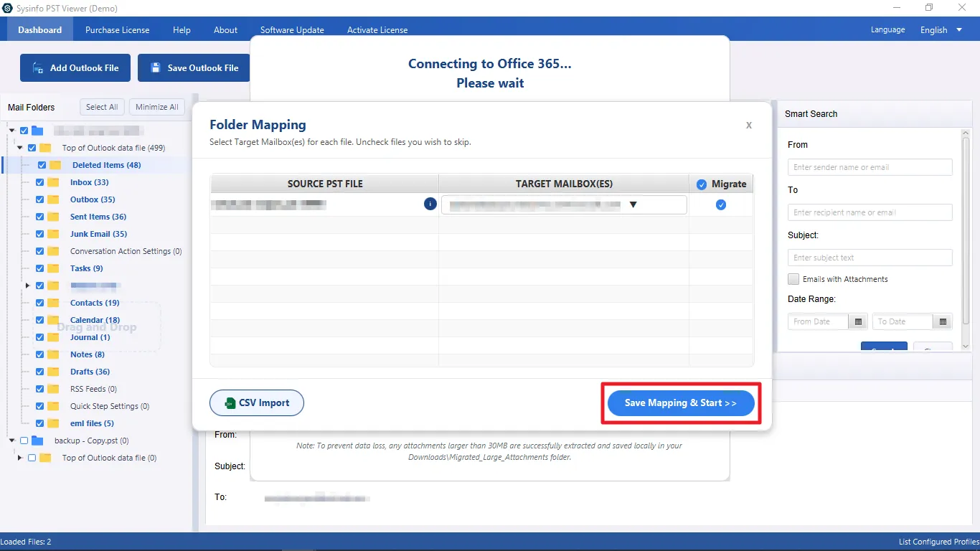This screenshot has height=551, width=980.
Task: Collapse the Top of Outlook data file (499) node
Action: tap(20, 148)
